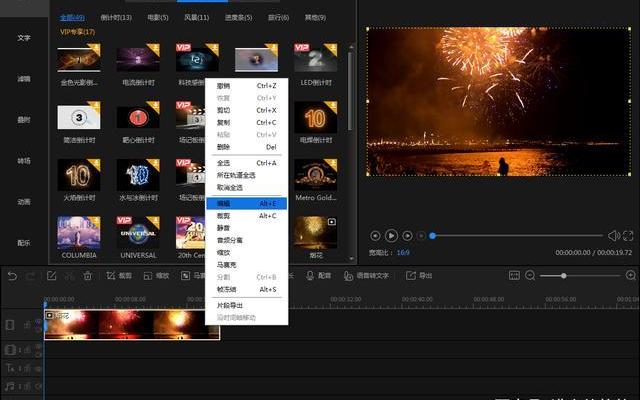
Task: Click timeline ruler at 00:00:40.00 mark
Action: (417, 300)
